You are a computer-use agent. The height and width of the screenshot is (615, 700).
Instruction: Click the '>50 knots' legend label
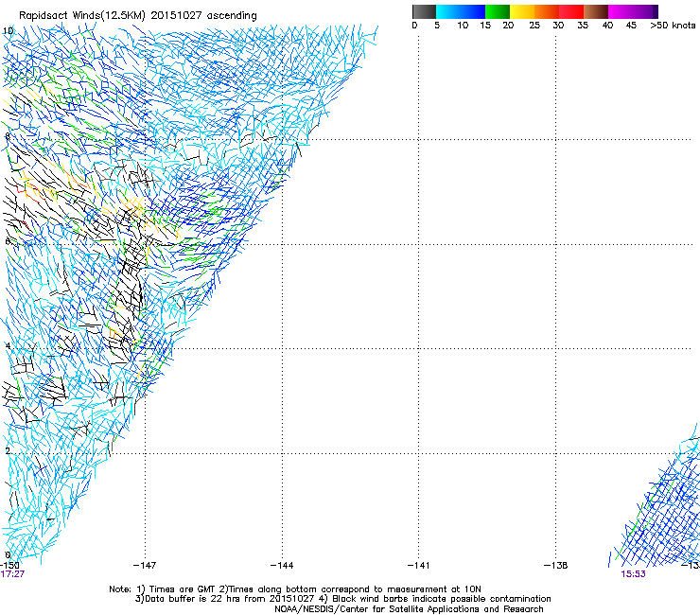(x=673, y=26)
